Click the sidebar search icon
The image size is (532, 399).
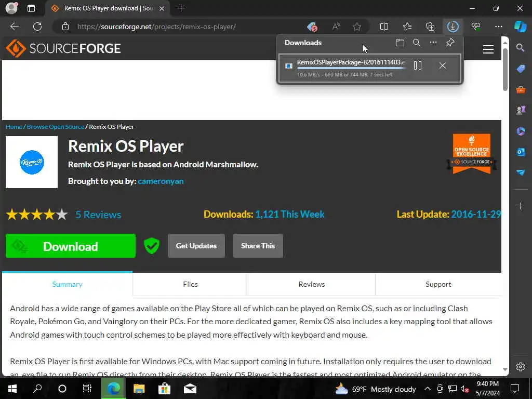pos(520,48)
